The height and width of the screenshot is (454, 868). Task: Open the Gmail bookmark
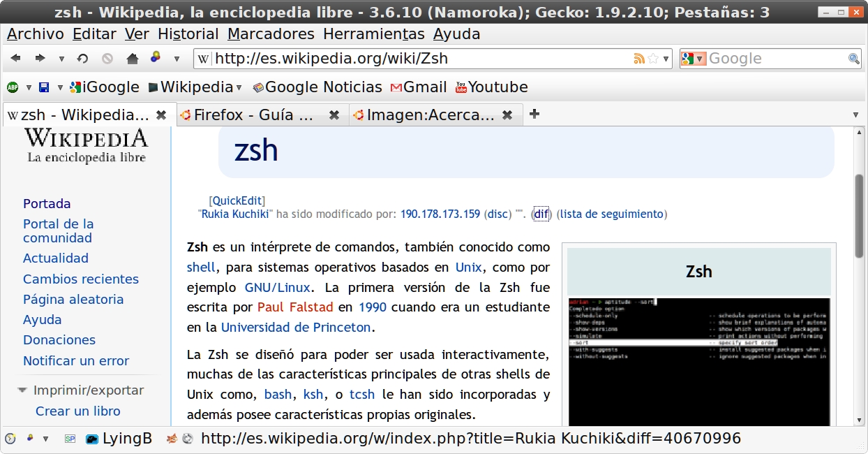pyautogui.click(x=419, y=87)
